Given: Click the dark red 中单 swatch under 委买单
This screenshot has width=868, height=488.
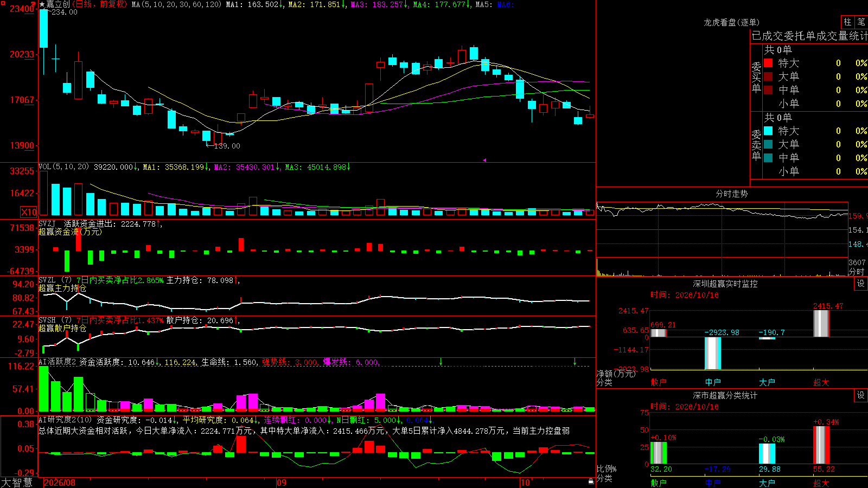Looking at the screenshot, I should (768, 89).
